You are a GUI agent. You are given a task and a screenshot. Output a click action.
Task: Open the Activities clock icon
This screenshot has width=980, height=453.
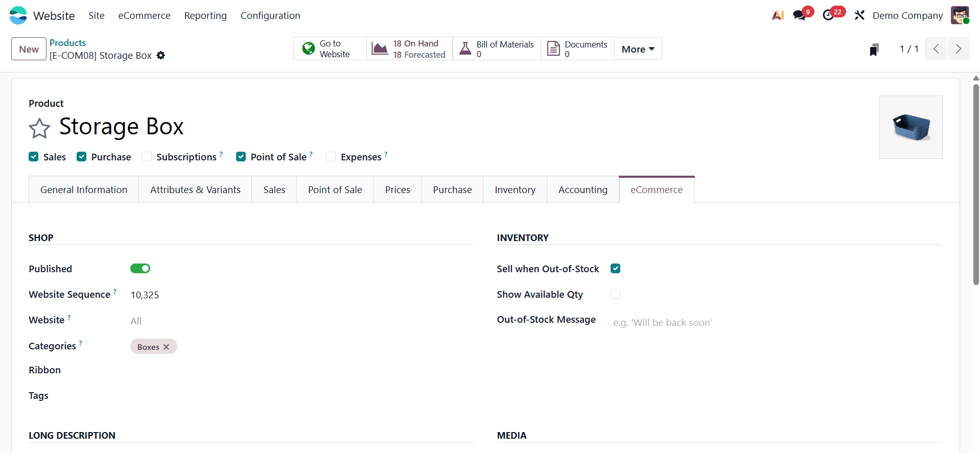coord(829,14)
